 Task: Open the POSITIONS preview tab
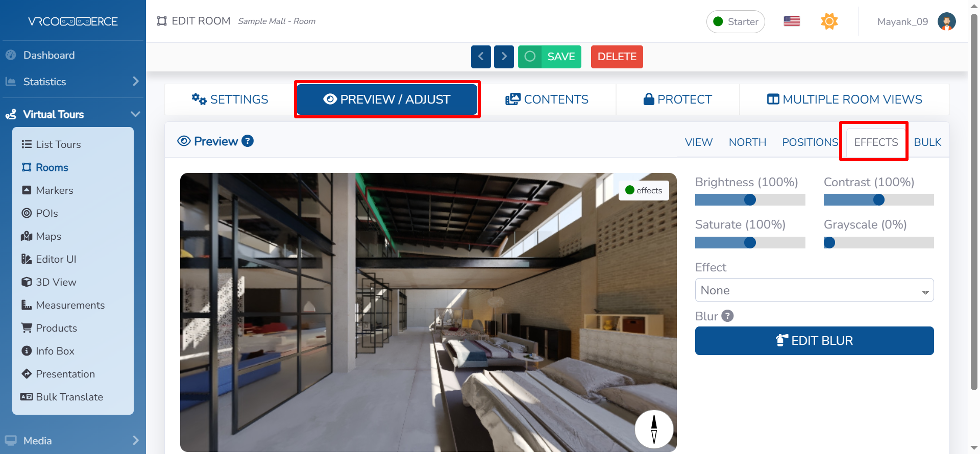pos(810,142)
